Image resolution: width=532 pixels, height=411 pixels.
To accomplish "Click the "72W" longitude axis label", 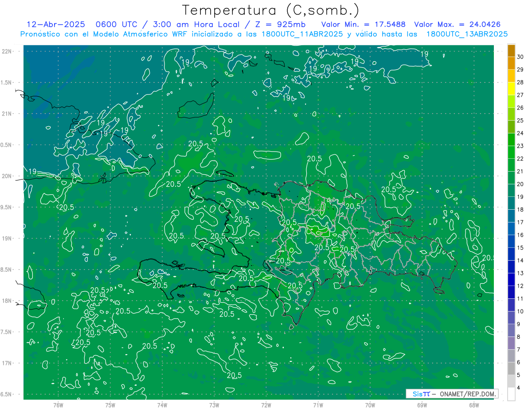I will pos(266,405).
